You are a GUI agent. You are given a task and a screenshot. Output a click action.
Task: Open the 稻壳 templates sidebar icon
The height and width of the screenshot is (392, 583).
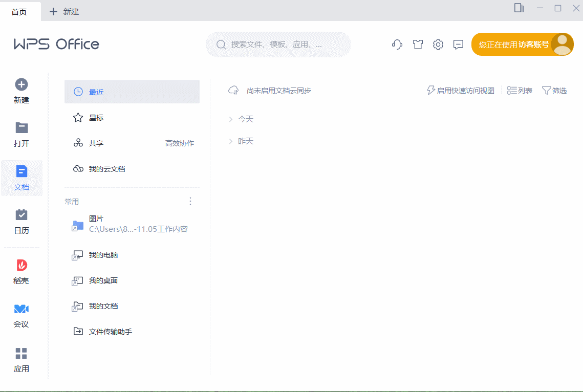[21, 265]
